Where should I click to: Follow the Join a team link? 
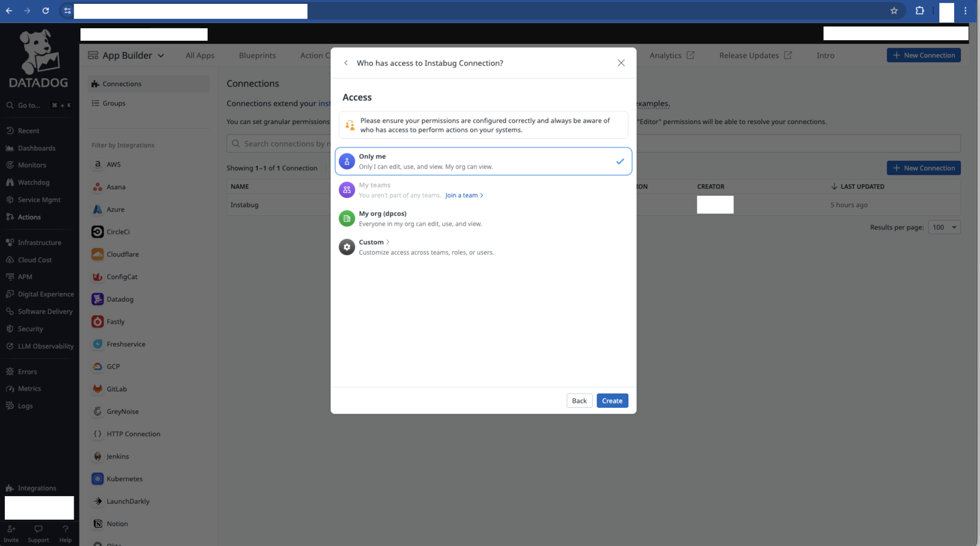tap(464, 195)
